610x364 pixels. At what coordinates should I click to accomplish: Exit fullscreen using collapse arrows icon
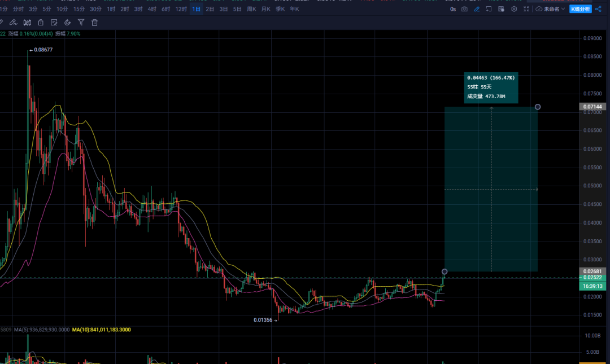(526, 9)
